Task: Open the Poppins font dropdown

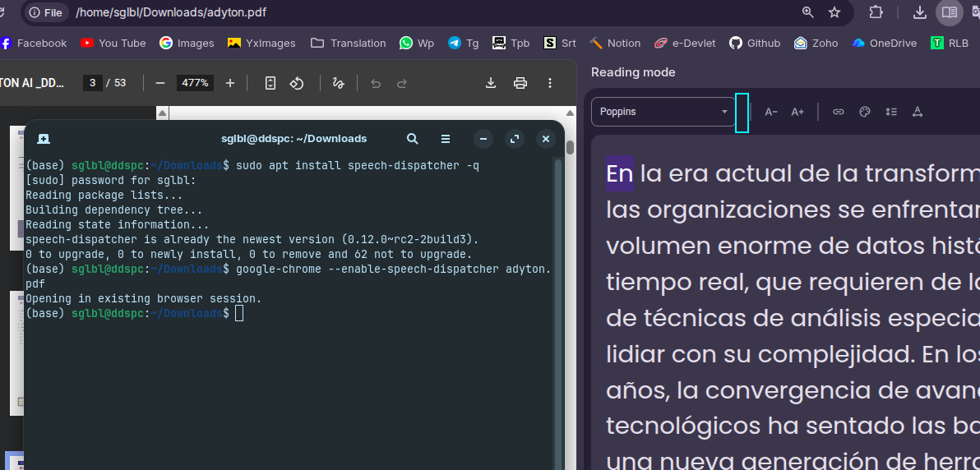Action: (663, 112)
